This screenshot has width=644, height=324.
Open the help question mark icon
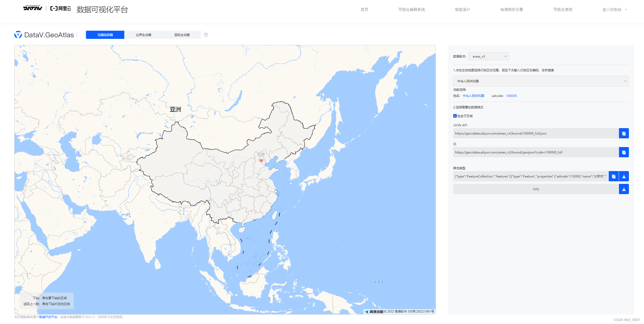click(x=206, y=35)
